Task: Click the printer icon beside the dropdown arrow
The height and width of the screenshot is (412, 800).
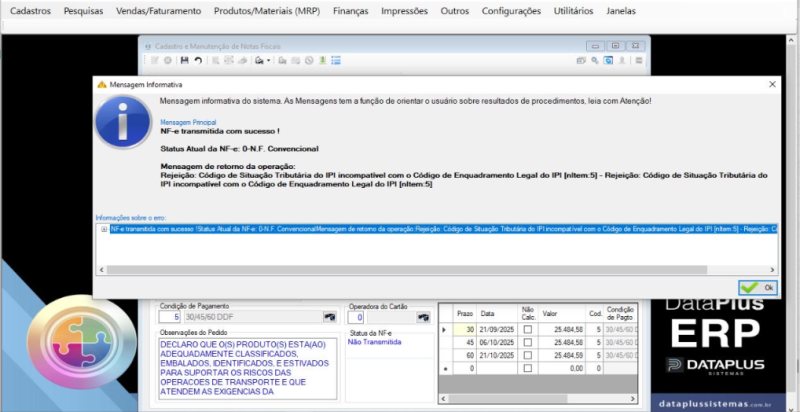Action: [x=259, y=60]
